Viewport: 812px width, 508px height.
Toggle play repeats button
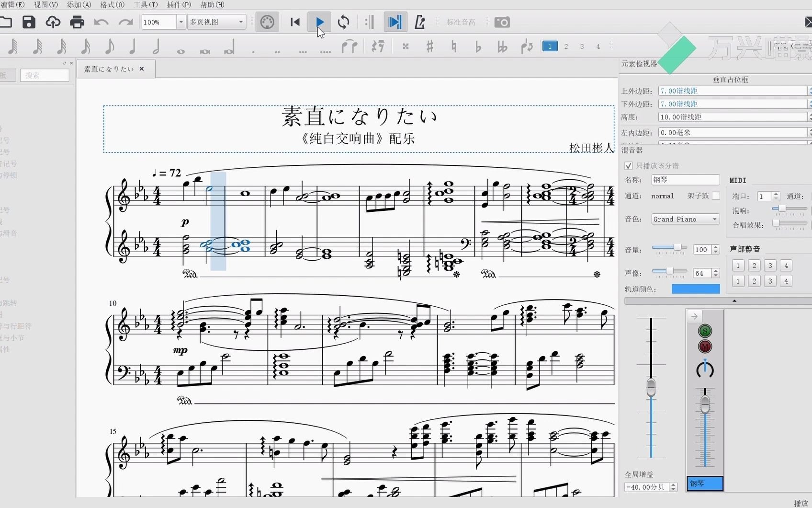pos(369,22)
